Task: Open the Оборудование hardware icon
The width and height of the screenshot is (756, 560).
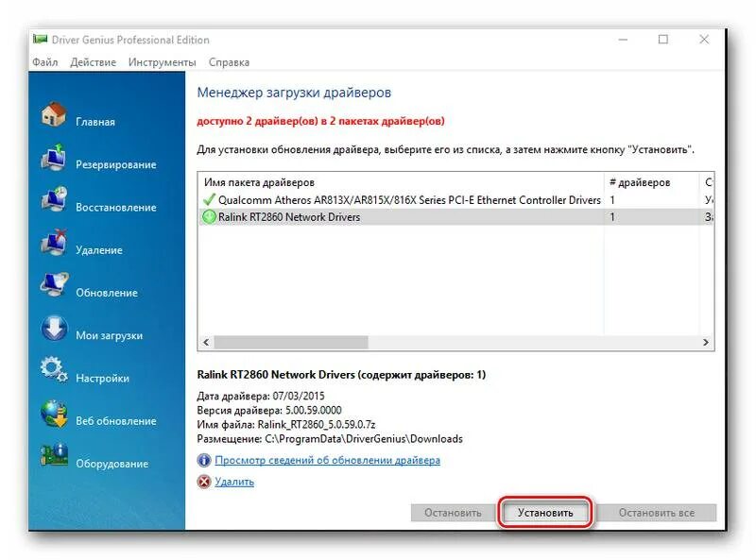Action: [54, 455]
